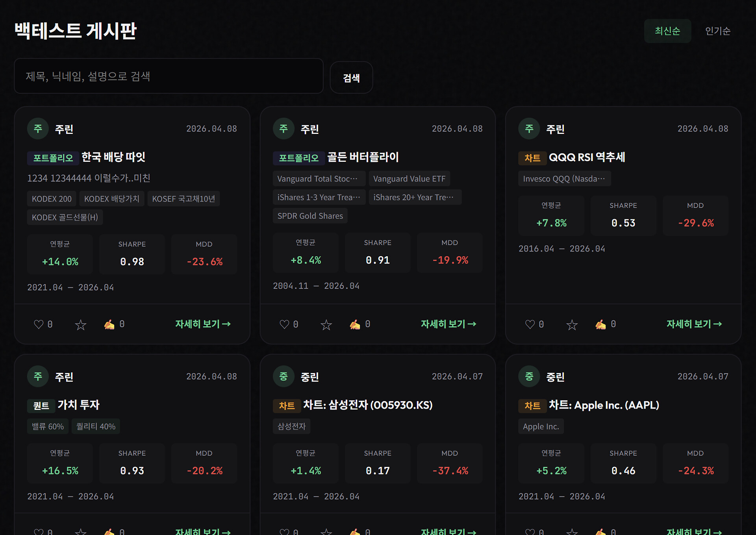Focus the 제목, 닉네임, 설명 search field
This screenshot has width=756, height=535.
click(169, 76)
